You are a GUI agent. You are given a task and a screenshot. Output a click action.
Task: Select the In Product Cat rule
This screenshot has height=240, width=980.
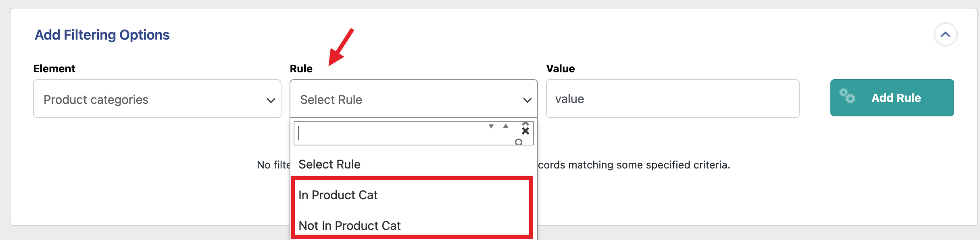click(338, 195)
